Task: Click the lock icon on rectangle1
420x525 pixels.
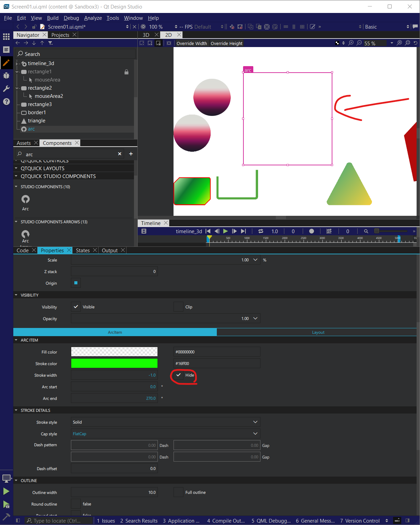Action: [126, 72]
